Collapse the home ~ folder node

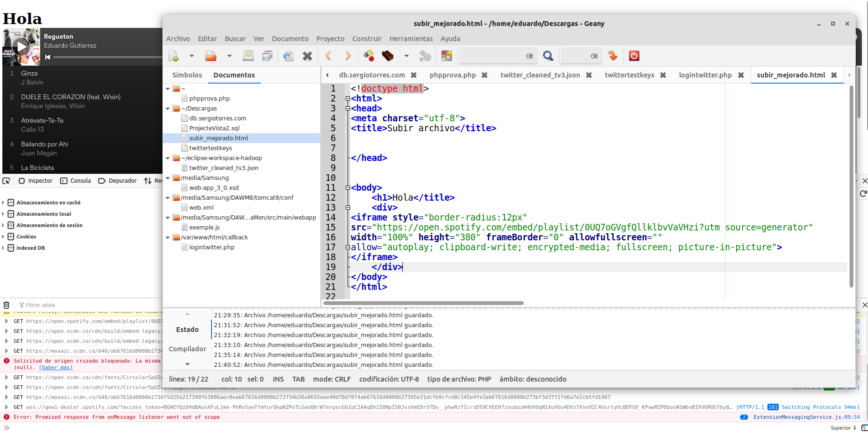tap(168, 89)
